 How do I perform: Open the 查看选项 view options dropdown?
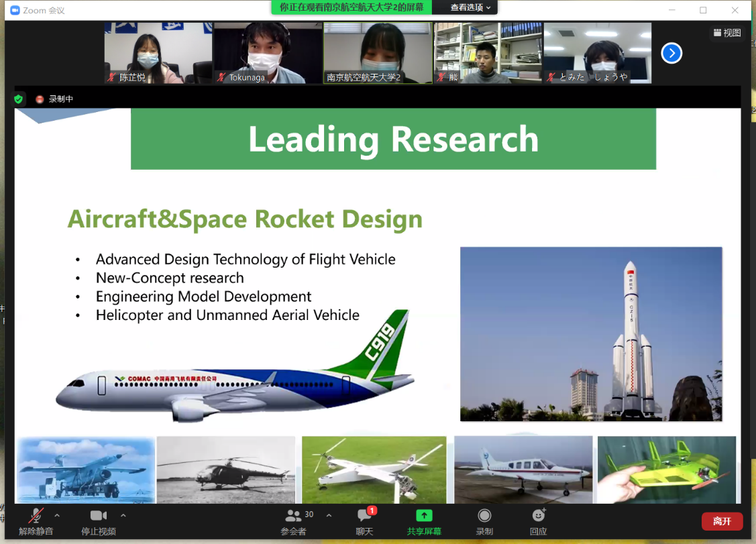click(470, 7)
